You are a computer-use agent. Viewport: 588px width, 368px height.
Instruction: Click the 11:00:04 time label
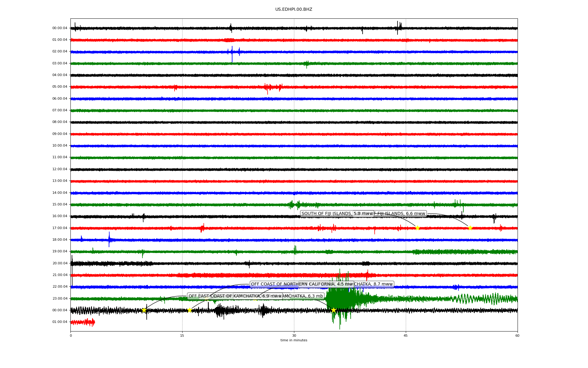click(60, 157)
